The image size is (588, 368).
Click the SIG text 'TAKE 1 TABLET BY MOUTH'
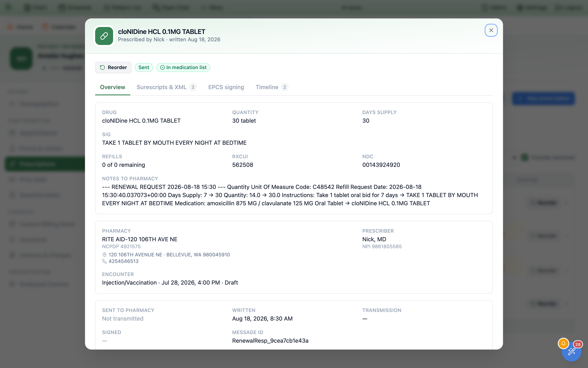[x=174, y=143]
